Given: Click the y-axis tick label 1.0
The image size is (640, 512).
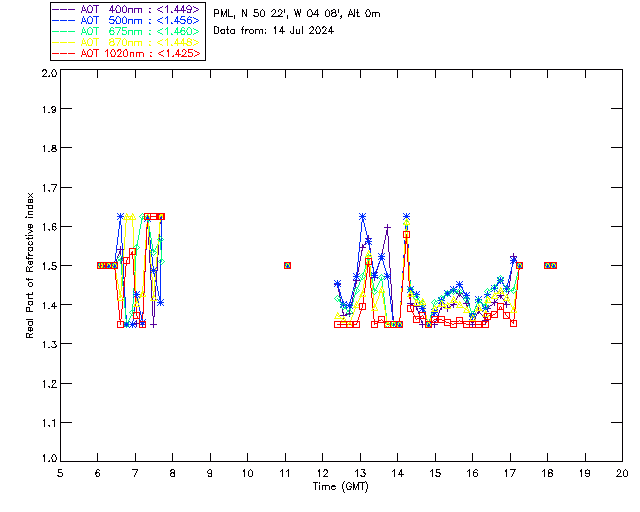Looking at the screenshot, I should click(x=49, y=458).
